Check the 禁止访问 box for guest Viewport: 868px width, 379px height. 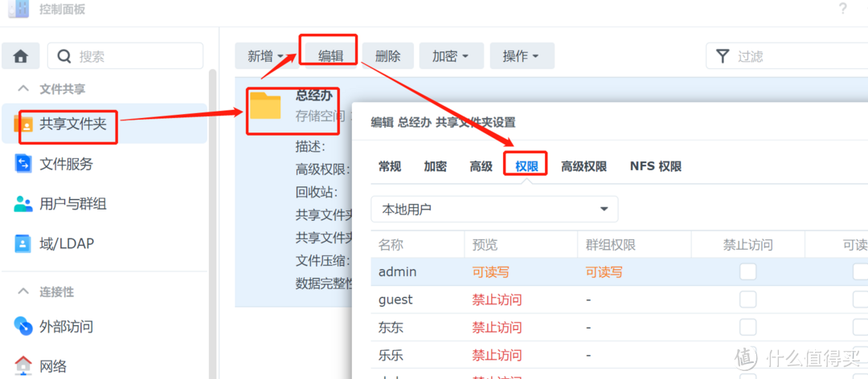[748, 300]
